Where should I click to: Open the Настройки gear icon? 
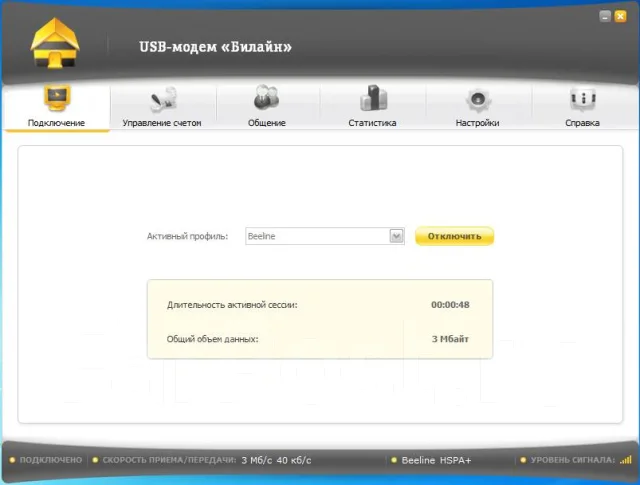[x=478, y=100]
